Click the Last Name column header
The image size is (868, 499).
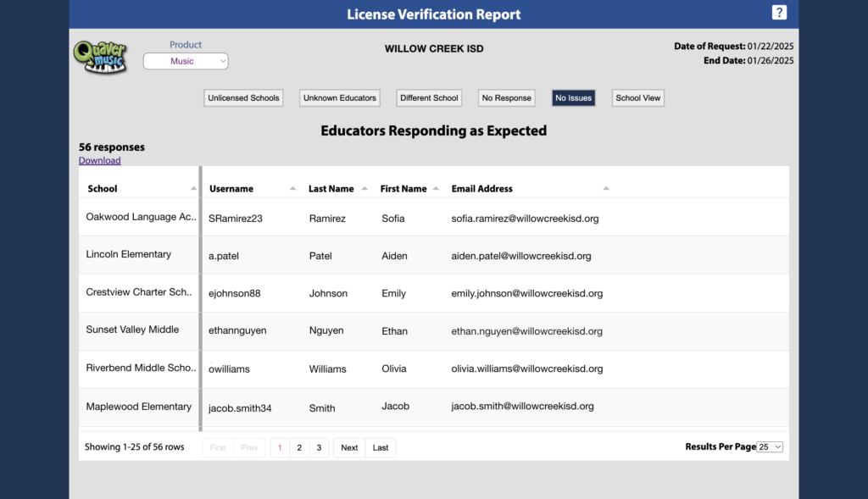[331, 189]
